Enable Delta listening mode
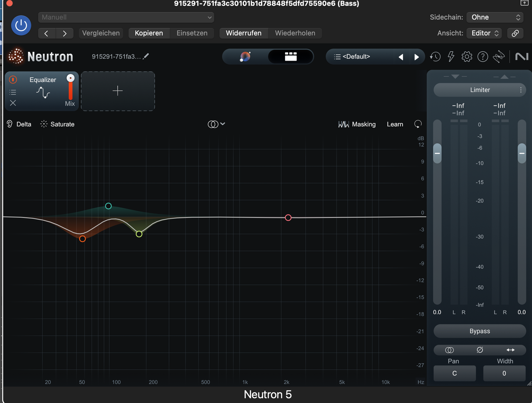The width and height of the screenshot is (532, 403). click(x=19, y=124)
